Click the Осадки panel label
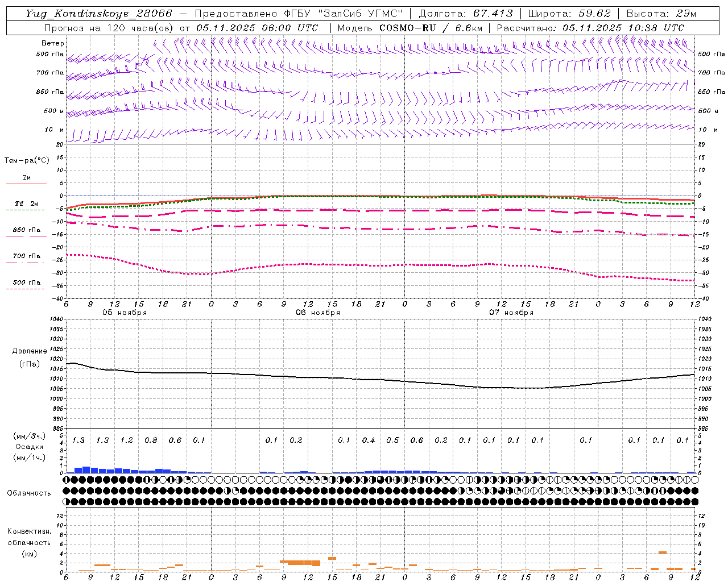 click(29, 447)
